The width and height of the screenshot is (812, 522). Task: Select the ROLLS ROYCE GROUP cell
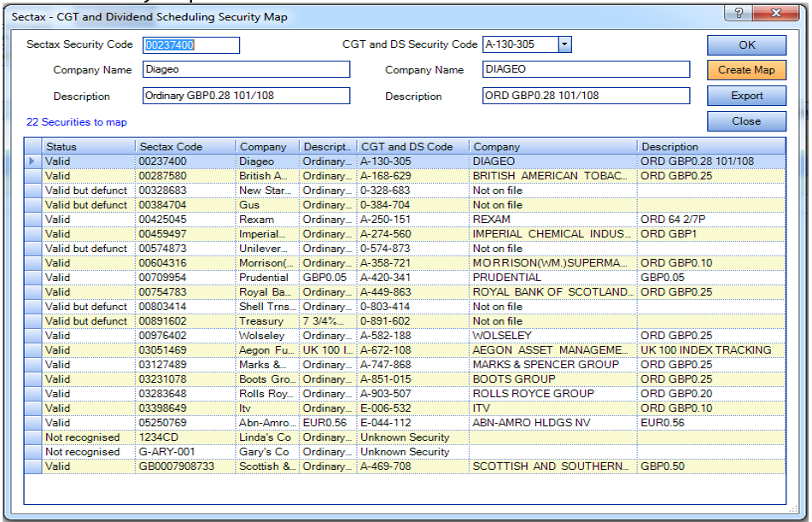[x=553, y=394]
